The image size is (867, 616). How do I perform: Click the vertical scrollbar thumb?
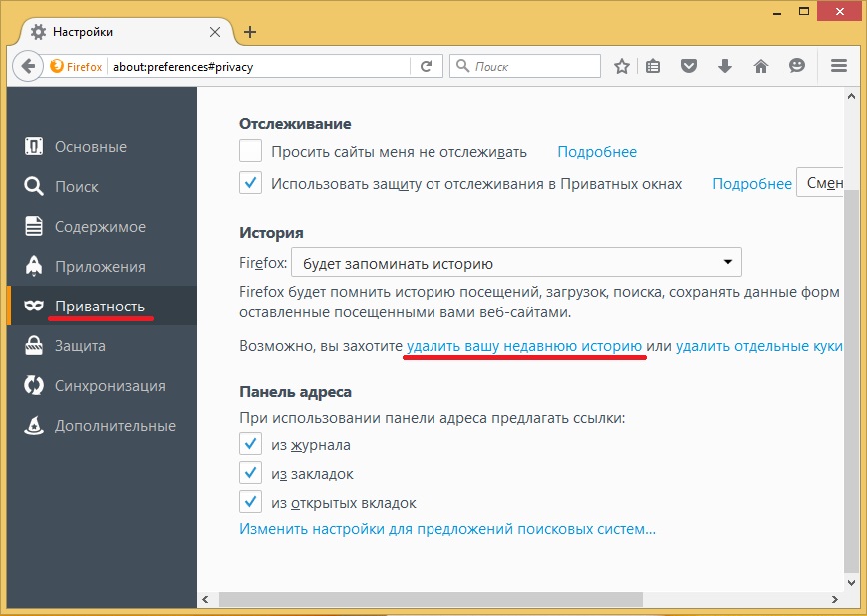pos(851,381)
